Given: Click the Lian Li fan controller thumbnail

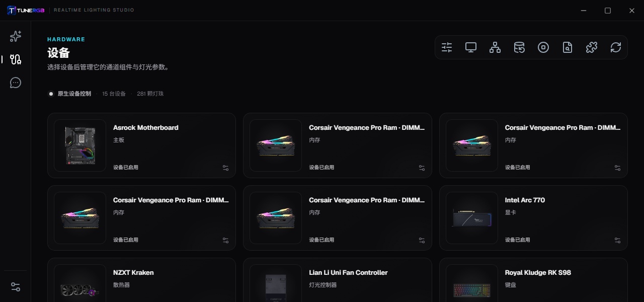Looking at the screenshot, I should point(276,283).
